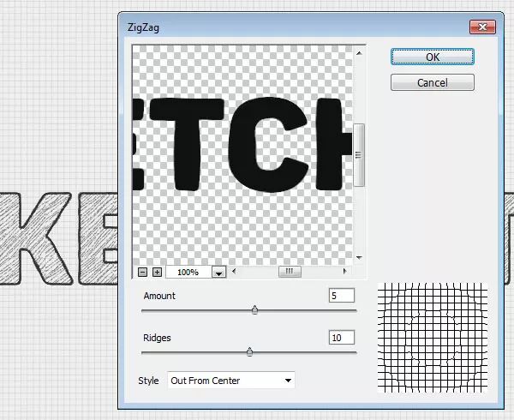Click the Ridges value input box
The height and width of the screenshot is (420, 514).
click(x=341, y=338)
